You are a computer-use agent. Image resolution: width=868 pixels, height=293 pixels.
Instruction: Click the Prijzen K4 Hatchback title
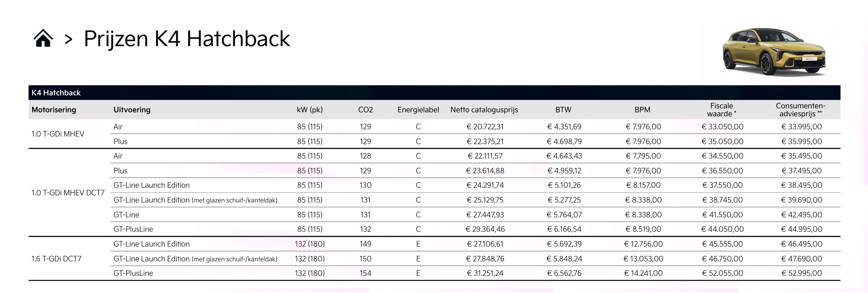(x=187, y=39)
